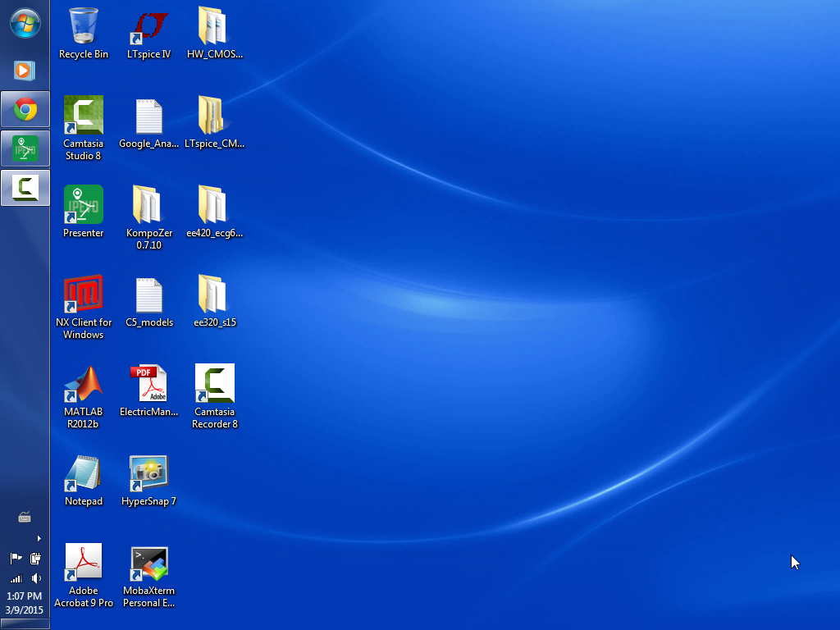Open the Windows Start menu orb
The image size is (840, 630).
tap(25, 23)
